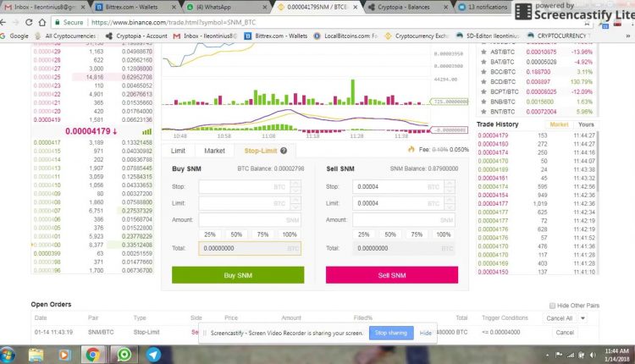
Task: Open the media player taskbar icon
Action: 63,355
